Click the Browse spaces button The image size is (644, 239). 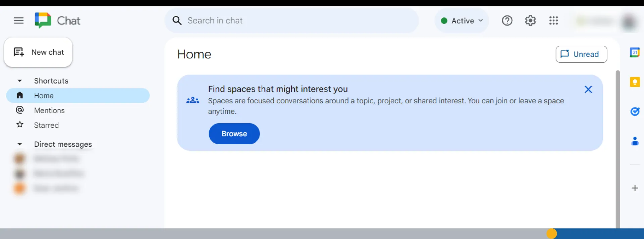pyautogui.click(x=234, y=134)
